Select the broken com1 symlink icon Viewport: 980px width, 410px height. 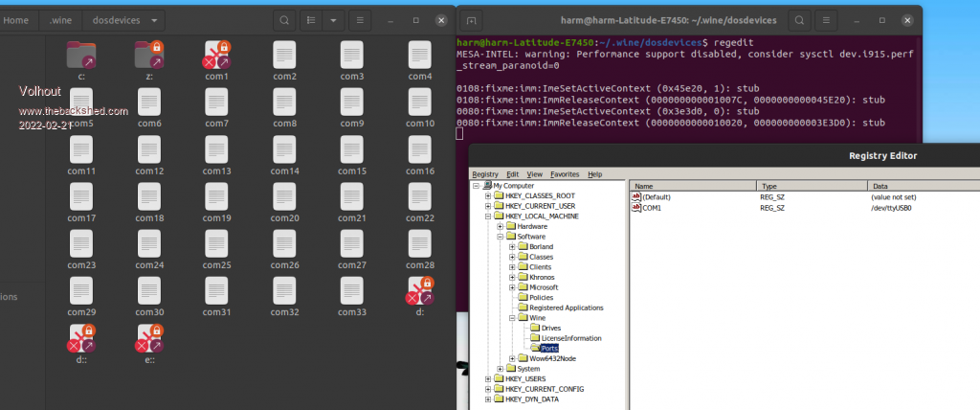216,55
